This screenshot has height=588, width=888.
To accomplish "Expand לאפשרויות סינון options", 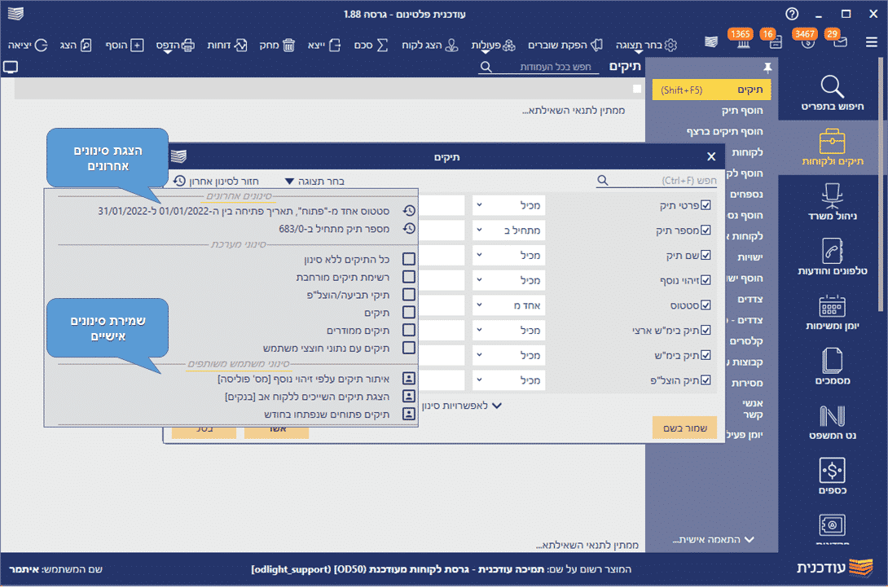I will (x=462, y=406).
